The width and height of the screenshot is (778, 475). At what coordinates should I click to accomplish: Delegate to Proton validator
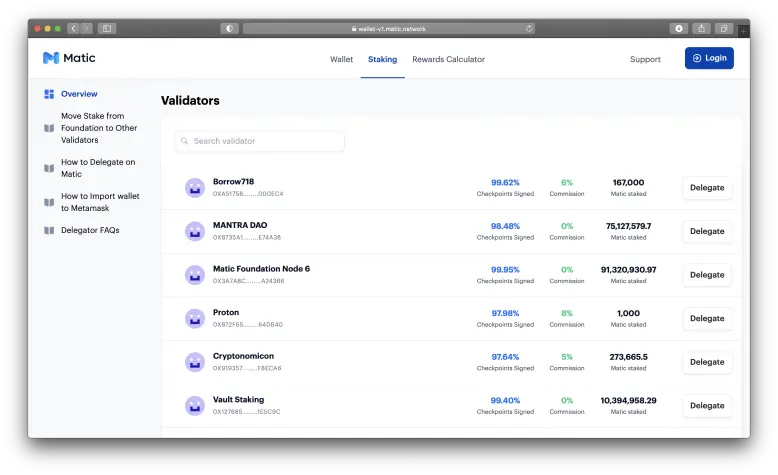click(x=707, y=319)
